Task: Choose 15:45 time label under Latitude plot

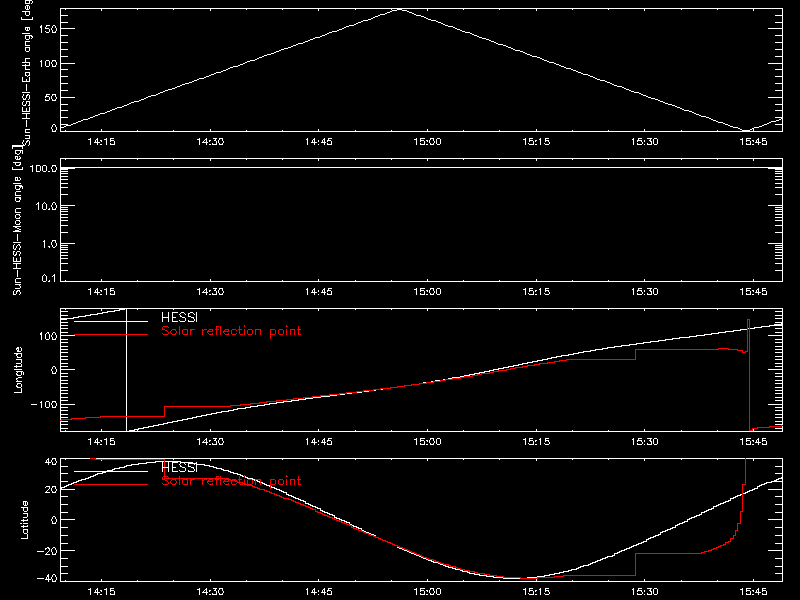Action: pyautogui.click(x=754, y=592)
